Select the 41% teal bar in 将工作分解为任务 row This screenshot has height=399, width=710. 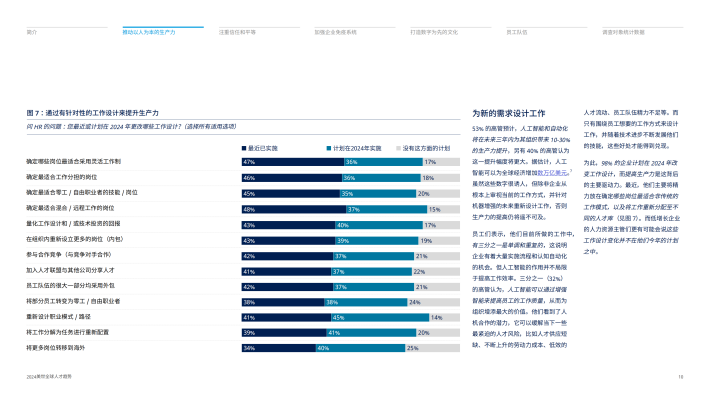tap(371, 332)
